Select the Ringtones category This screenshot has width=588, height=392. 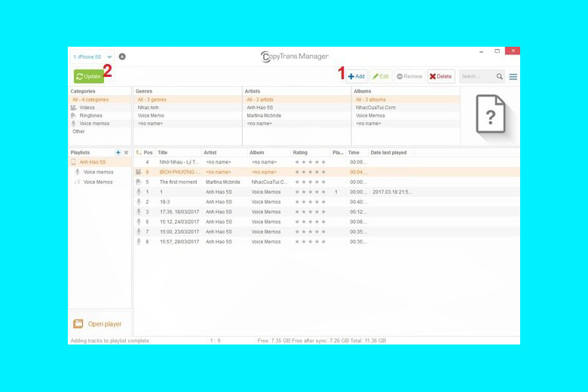click(100, 115)
